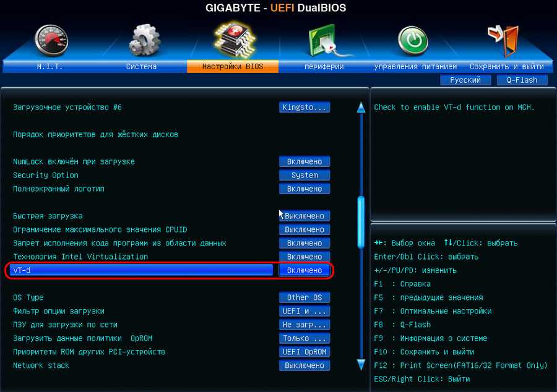Select Порядок приоритетов для жёстких дисков entry

[96, 134]
